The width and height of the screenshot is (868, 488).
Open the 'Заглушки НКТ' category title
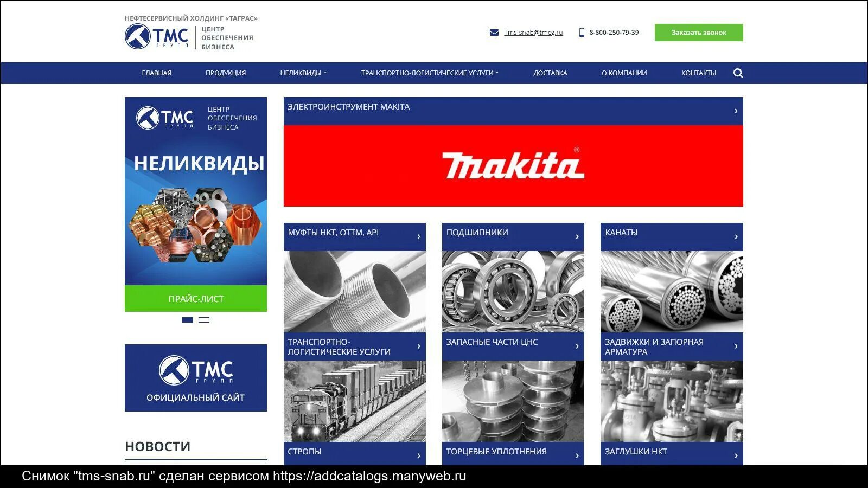636,452
